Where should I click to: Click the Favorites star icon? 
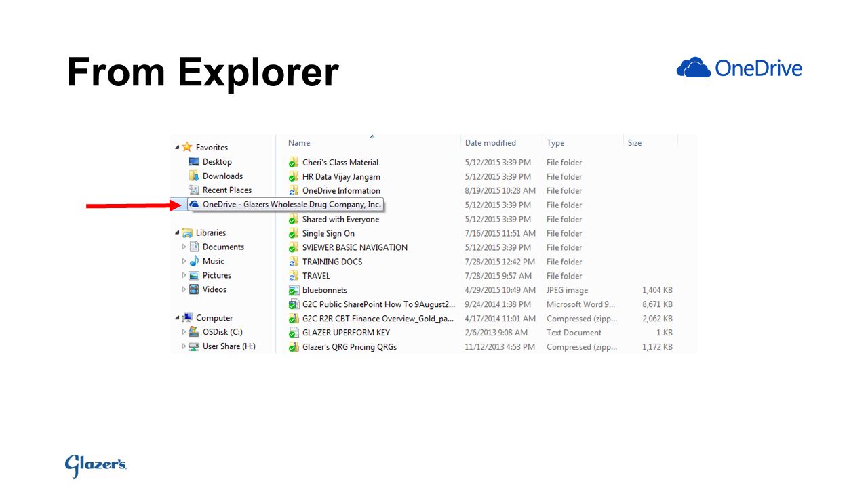[x=187, y=147]
